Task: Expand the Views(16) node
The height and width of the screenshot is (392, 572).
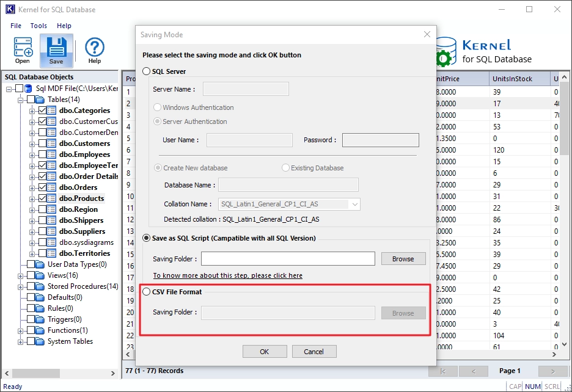Action: tap(20, 276)
